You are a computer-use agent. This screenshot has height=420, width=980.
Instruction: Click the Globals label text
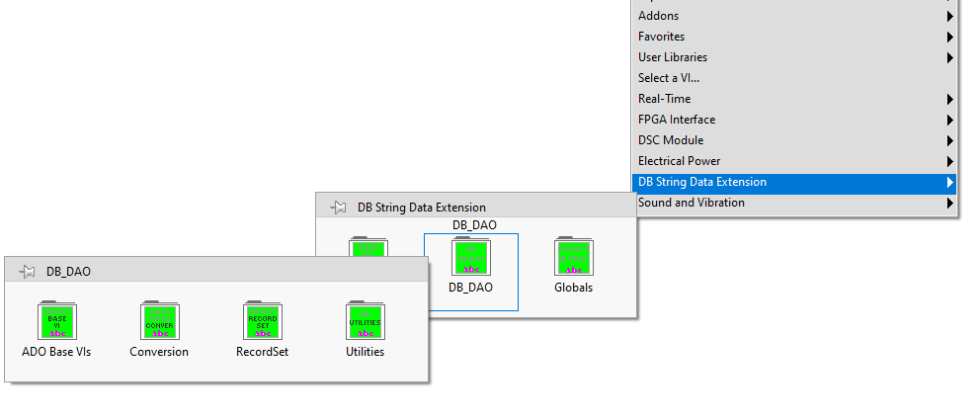pyautogui.click(x=574, y=288)
